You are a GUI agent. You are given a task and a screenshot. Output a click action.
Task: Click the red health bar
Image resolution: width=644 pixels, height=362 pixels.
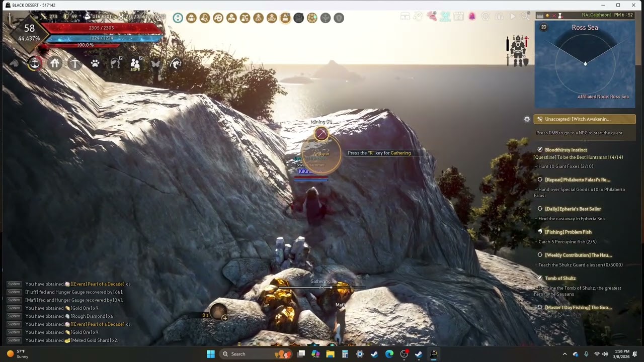[x=101, y=28]
